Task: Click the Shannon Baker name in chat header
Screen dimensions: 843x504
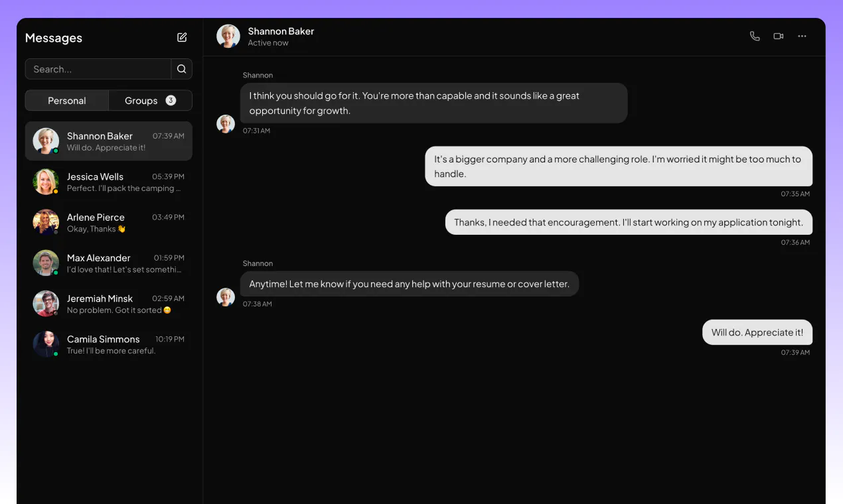Action: click(x=281, y=31)
